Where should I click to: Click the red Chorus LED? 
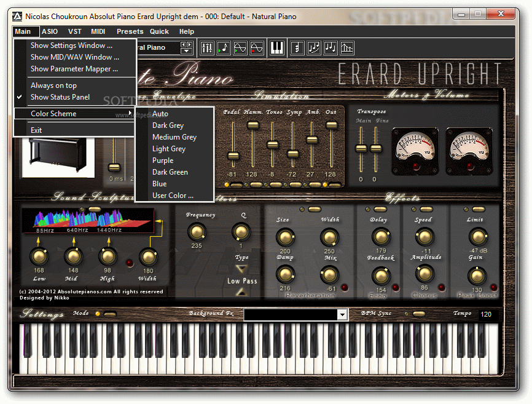(x=442, y=288)
